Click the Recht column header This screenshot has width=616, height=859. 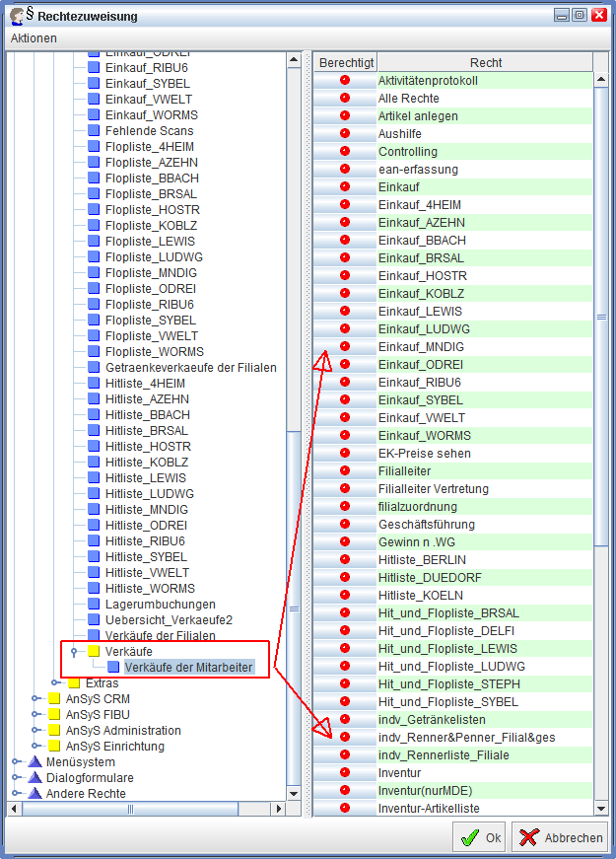485,62
